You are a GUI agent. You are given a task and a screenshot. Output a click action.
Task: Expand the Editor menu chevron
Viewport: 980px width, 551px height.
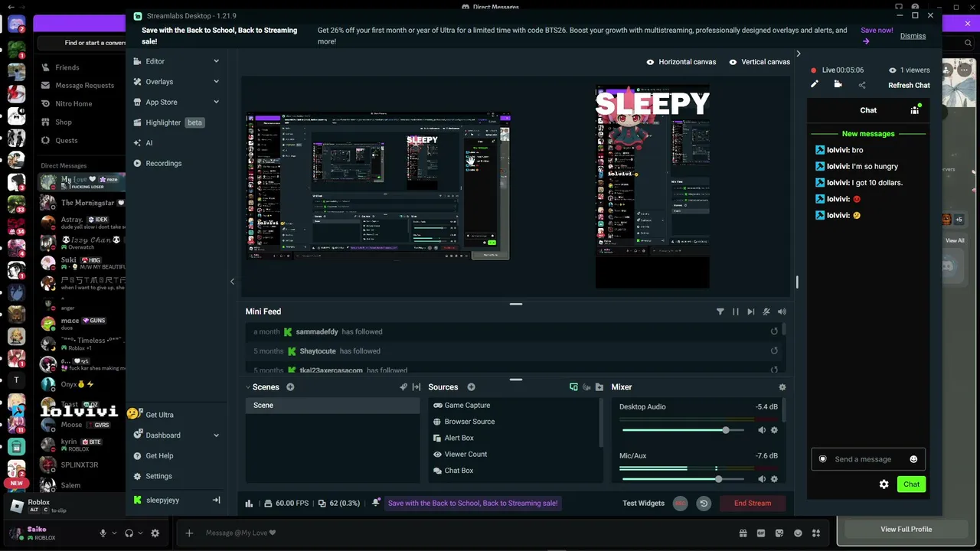pyautogui.click(x=216, y=61)
